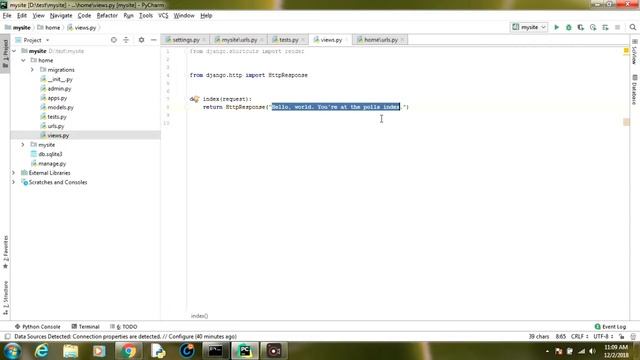Change CRLF line separator in status bar
The image size is (640, 360).
579,337
